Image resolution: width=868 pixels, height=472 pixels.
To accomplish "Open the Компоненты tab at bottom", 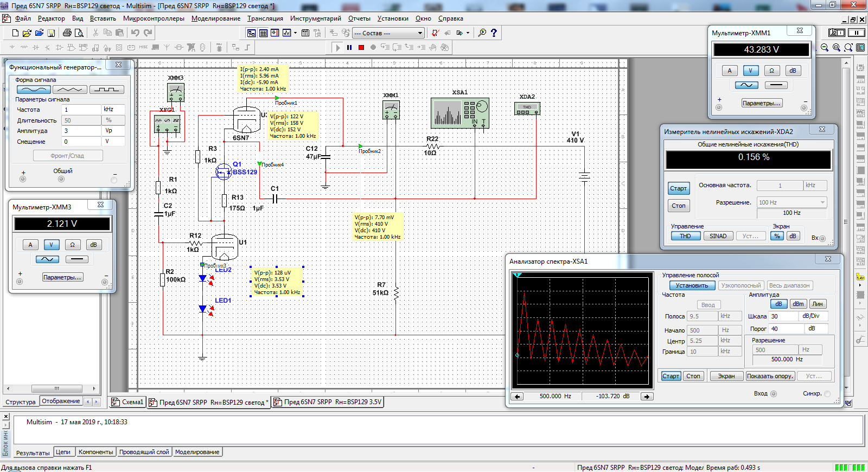I will 95,452.
